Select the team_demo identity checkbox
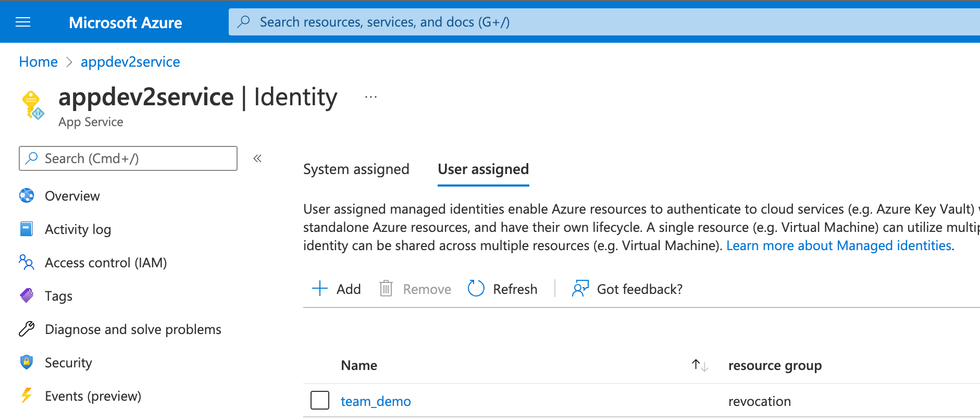The image size is (980, 420). pyautogui.click(x=320, y=400)
